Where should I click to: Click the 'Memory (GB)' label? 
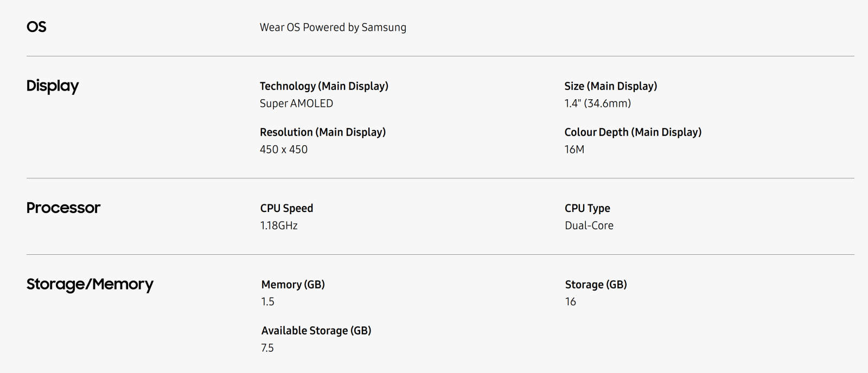pyautogui.click(x=293, y=285)
